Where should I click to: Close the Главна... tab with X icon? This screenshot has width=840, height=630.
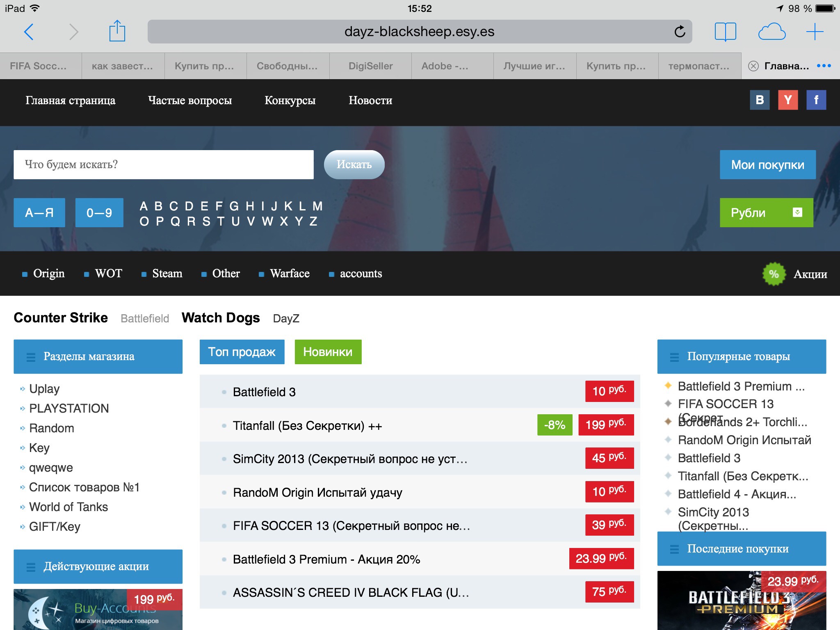[x=753, y=66]
